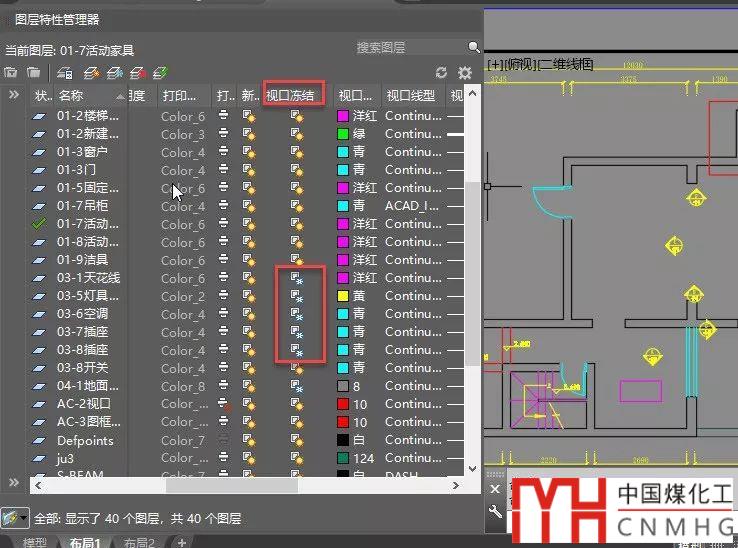Open layer settings via the gear icon

[464, 73]
